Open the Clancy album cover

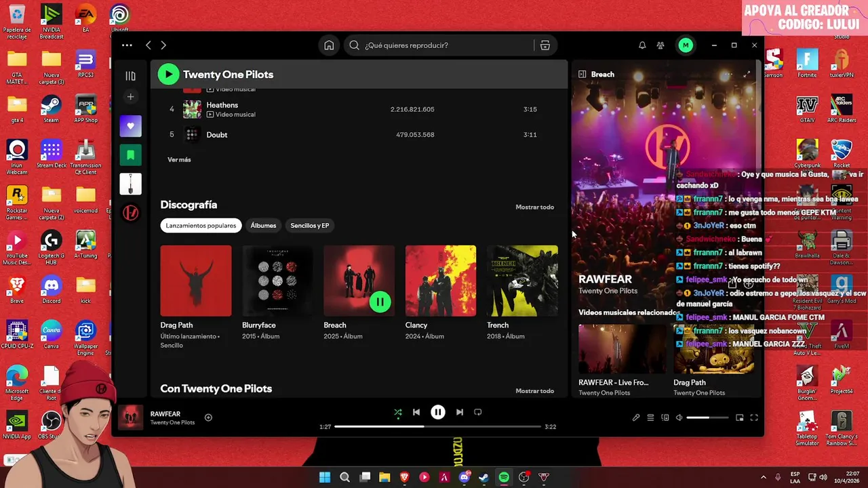tap(441, 281)
